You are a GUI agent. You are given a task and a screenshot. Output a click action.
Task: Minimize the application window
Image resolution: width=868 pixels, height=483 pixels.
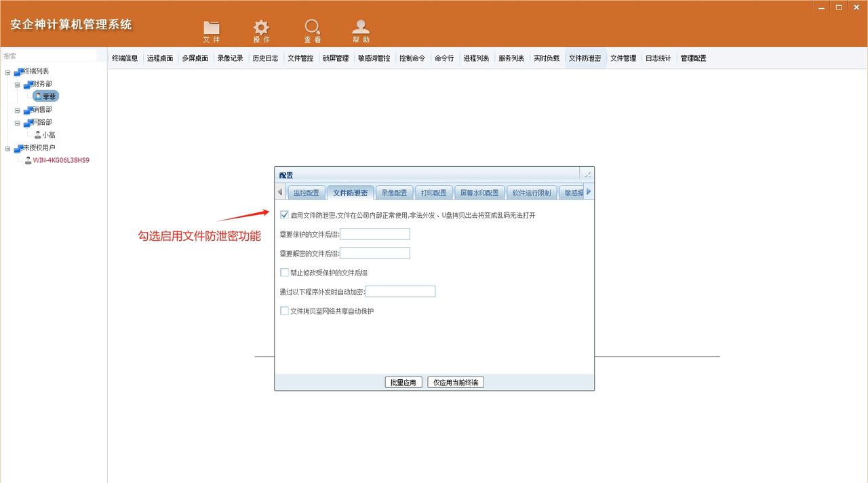tap(822, 7)
